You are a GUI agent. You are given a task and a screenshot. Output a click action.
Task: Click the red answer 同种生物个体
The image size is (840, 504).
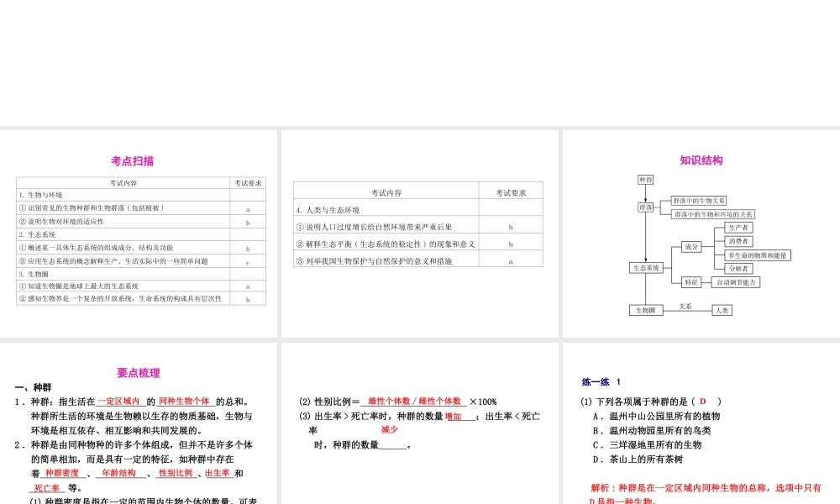[x=184, y=402]
